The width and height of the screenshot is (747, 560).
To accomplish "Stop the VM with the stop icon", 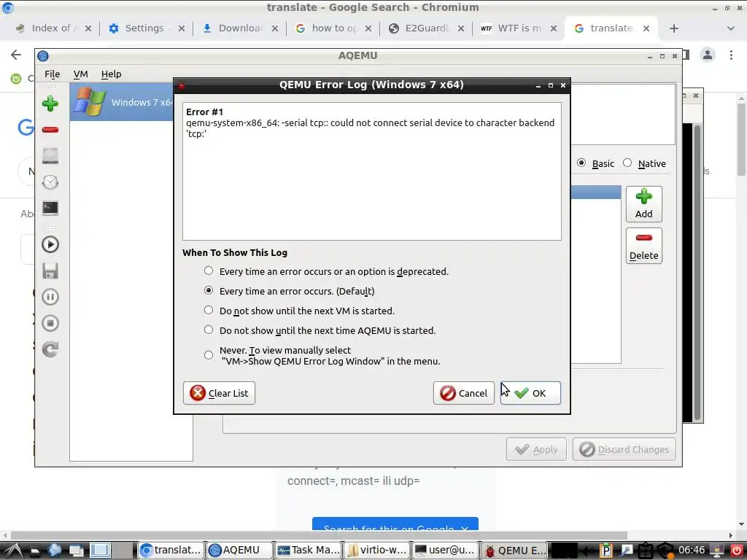I will tap(50, 323).
